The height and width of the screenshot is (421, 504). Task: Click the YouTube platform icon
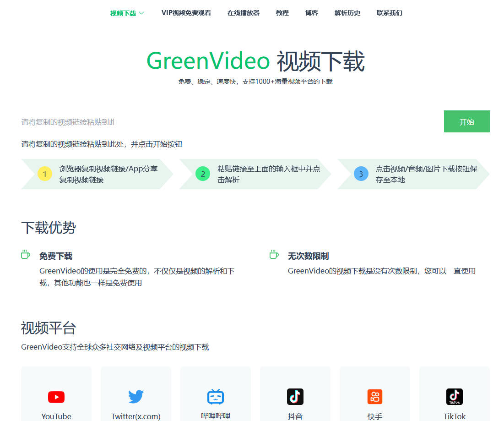(x=56, y=397)
